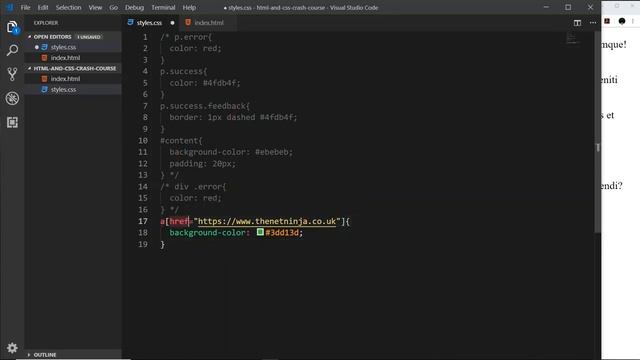Open the Debug view in activity bar

12,98
